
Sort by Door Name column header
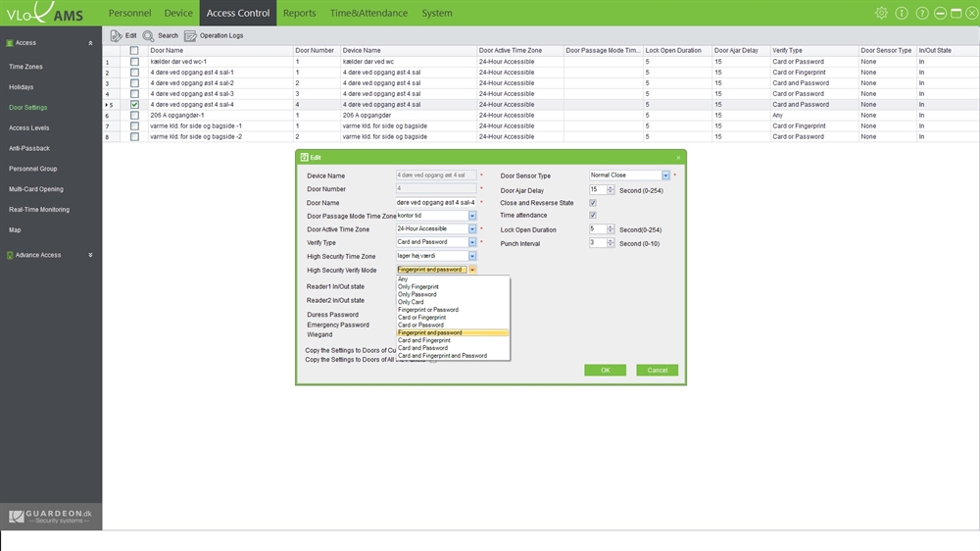pyautogui.click(x=220, y=51)
